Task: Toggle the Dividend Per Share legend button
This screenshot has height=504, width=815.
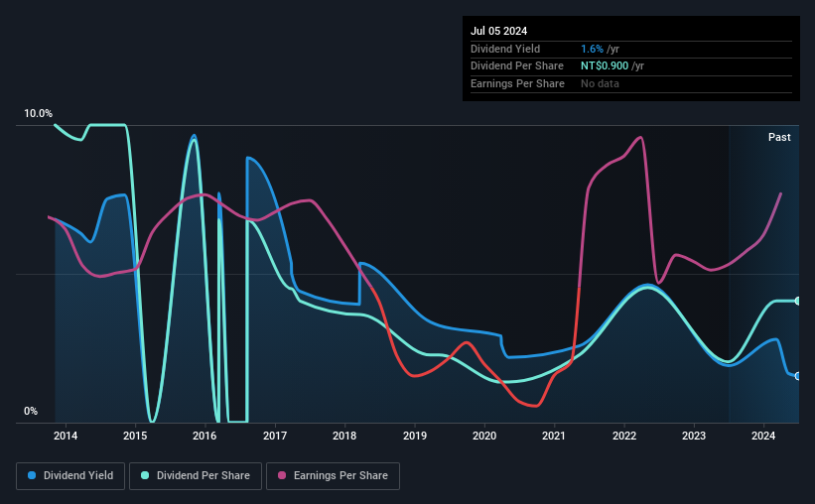Action: pyautogui.click(x=196, y=476)
